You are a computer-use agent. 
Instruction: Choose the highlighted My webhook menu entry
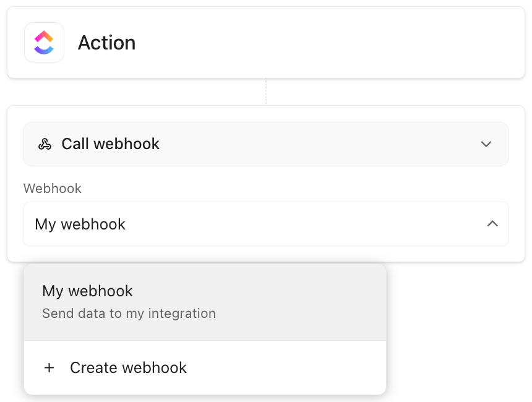click(x=87, y=291)
